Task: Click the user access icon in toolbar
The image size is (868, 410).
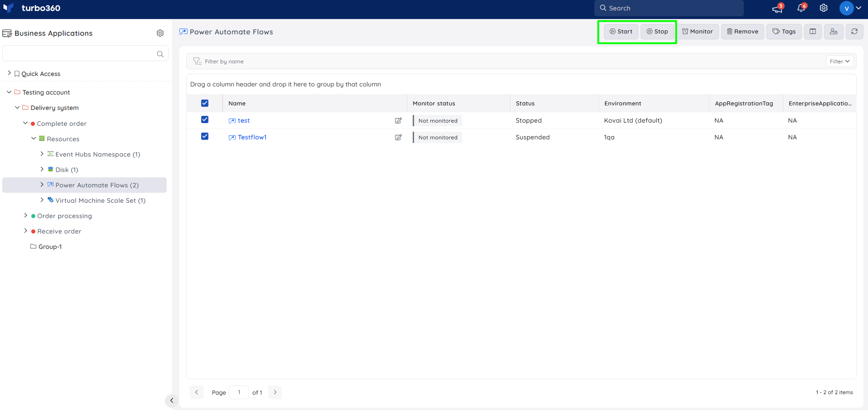Action: click(x=834, y=32)
